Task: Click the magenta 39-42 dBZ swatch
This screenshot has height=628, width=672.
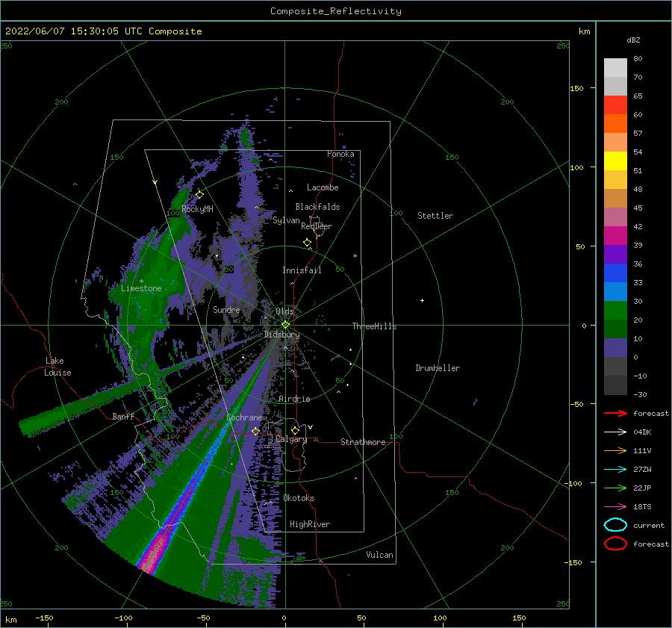Action: pyautogui.click(x=615, y=235)
